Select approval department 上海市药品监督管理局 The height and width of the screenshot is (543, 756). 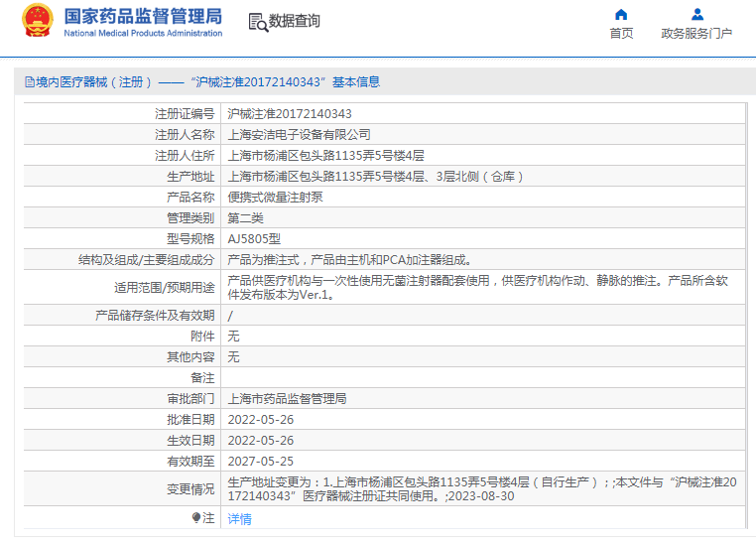point(287,399)
